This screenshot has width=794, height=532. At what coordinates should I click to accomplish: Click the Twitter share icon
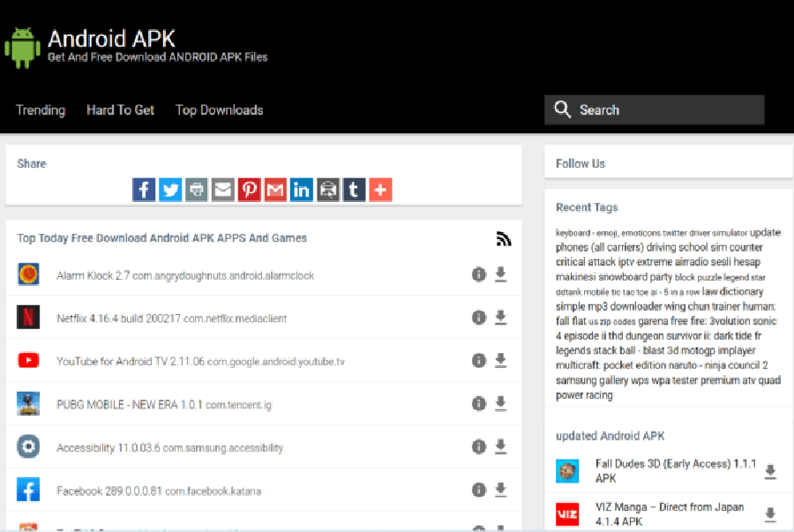[170, 190]
